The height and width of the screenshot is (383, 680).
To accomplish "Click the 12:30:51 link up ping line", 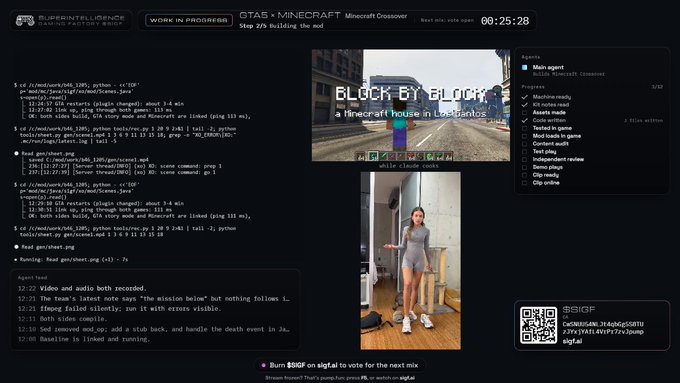I will point(100,210).
